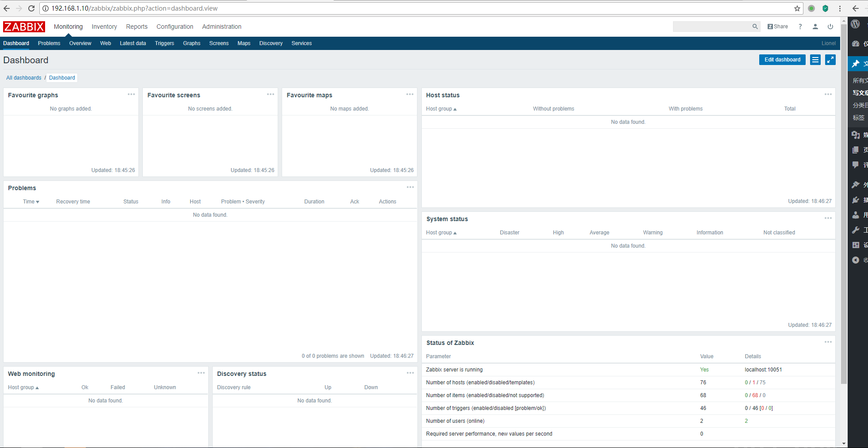Click the site info icon in address bar
Viewport: 868px width, 448px height.
(x=46, y=8)
